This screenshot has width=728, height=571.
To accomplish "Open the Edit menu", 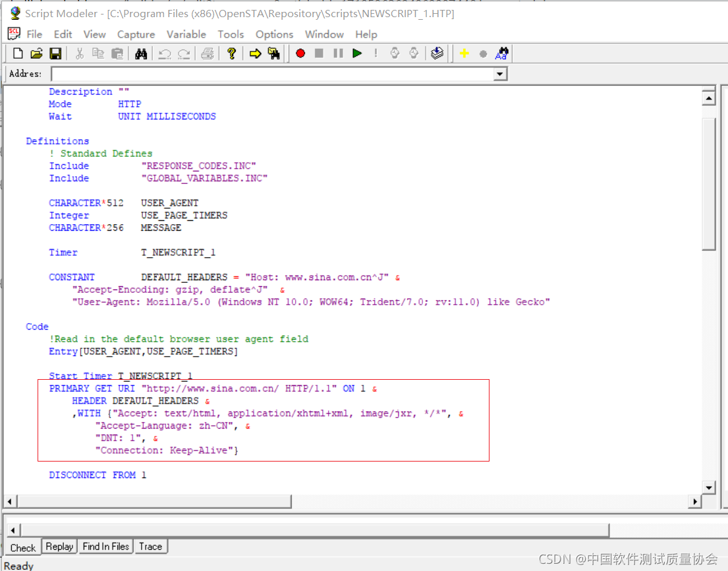I will 63,34.
